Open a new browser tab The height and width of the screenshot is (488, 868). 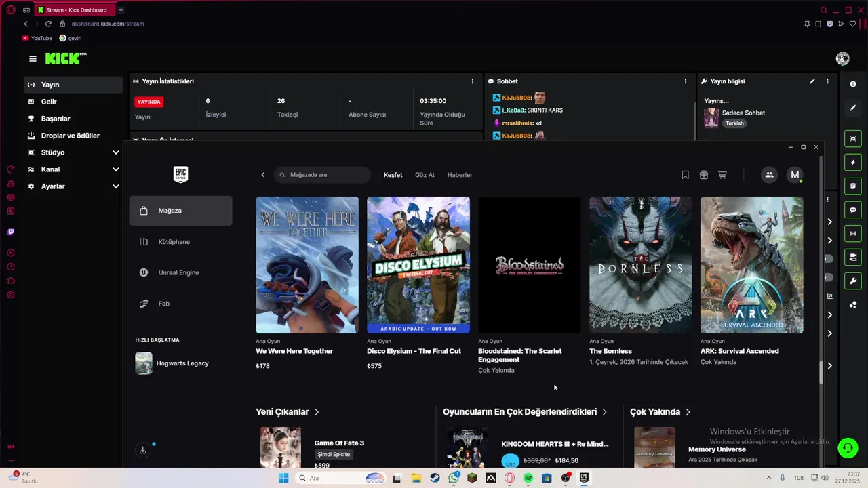pos(121,10)
